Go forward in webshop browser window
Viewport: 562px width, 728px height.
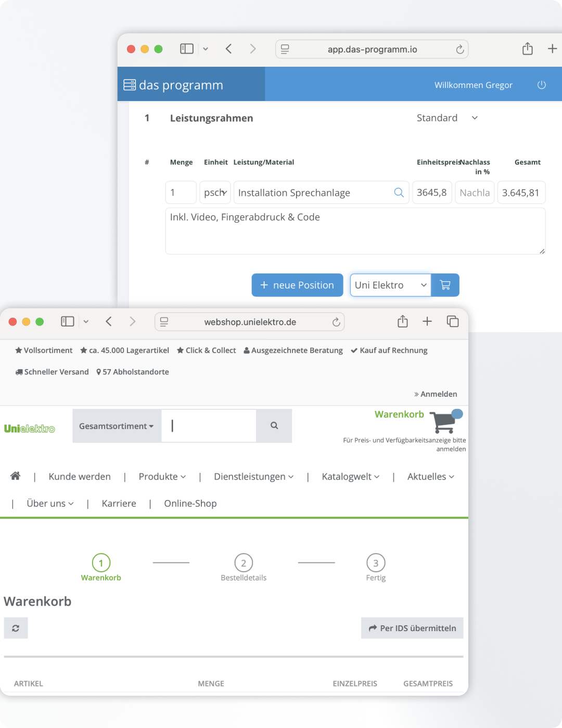[133, 321]
